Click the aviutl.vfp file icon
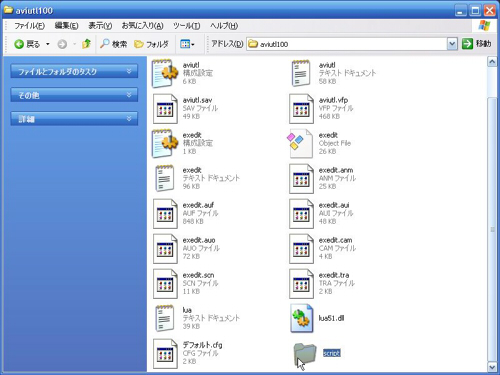 point(301,109)
